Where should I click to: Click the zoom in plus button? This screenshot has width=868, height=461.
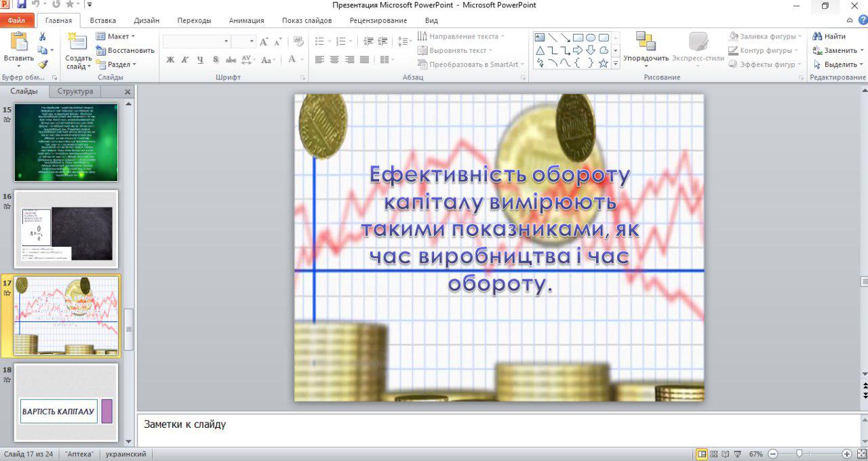pyautogui.click(x=847, y=454)
